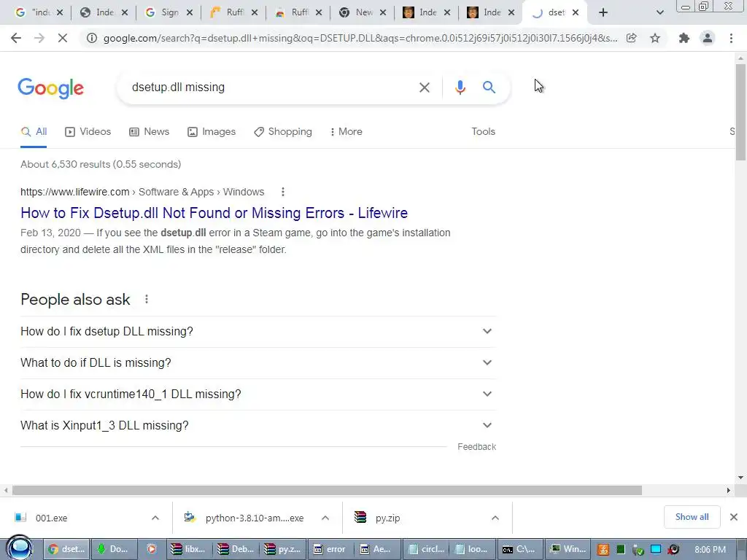
Task: Go to Google home via logo
Action: click(x=51, y=88)
